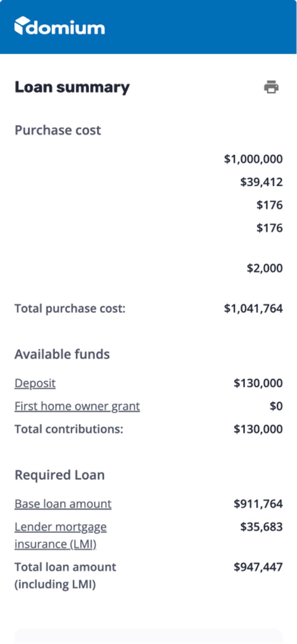The height and width of the screenshot is (644, 297).
Task: Click the print icon to print loan summary
Action: [271, 88]
